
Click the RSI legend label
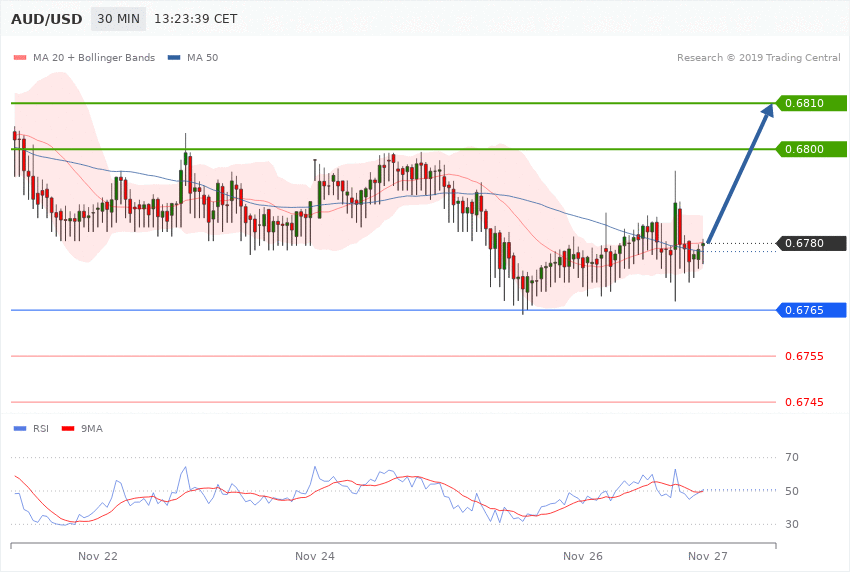41,429
